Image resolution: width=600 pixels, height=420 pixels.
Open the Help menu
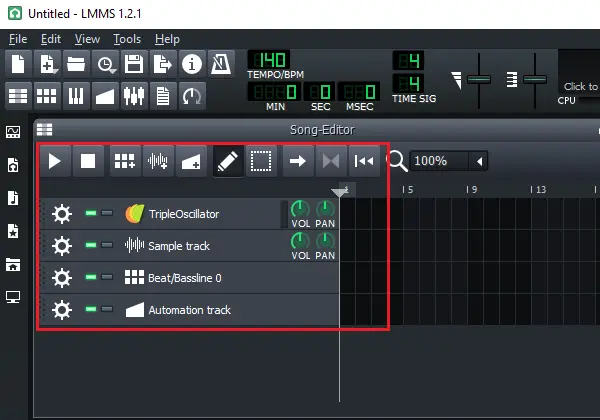pos(167,39)
